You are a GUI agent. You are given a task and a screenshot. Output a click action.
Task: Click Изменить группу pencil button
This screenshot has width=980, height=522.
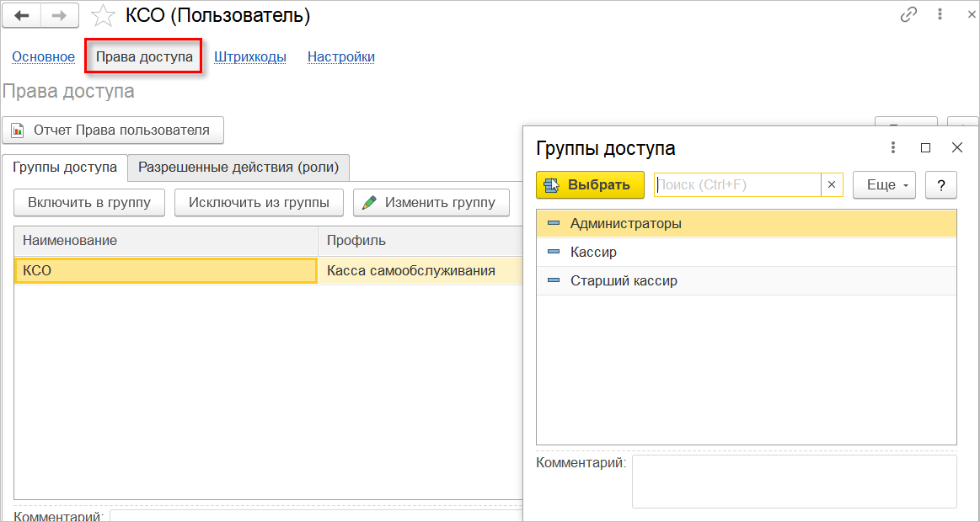431,202
